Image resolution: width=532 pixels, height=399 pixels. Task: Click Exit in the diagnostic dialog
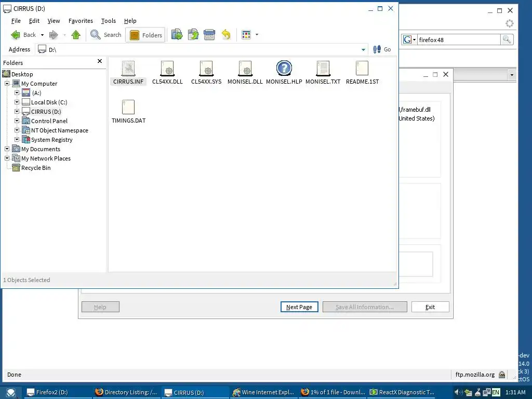[x=430, y=307]
